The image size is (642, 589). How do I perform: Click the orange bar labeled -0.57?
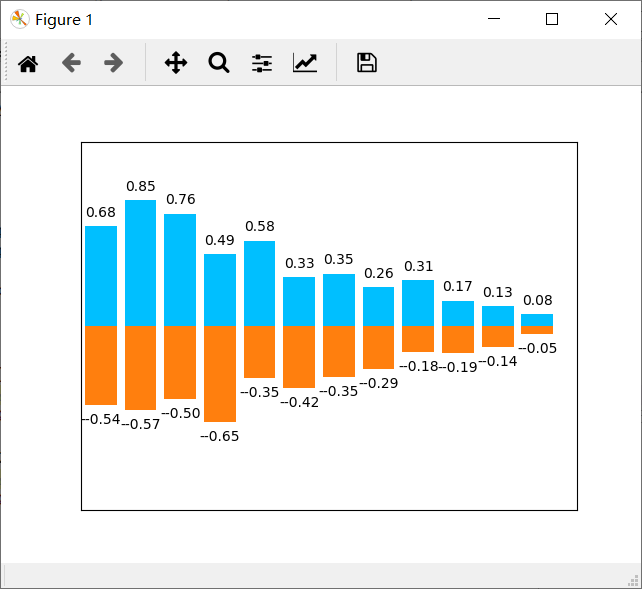140,368
